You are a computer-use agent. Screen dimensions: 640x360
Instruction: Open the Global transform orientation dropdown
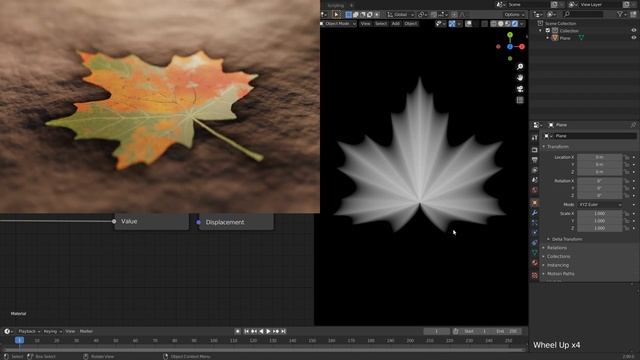tap(400, 15)
